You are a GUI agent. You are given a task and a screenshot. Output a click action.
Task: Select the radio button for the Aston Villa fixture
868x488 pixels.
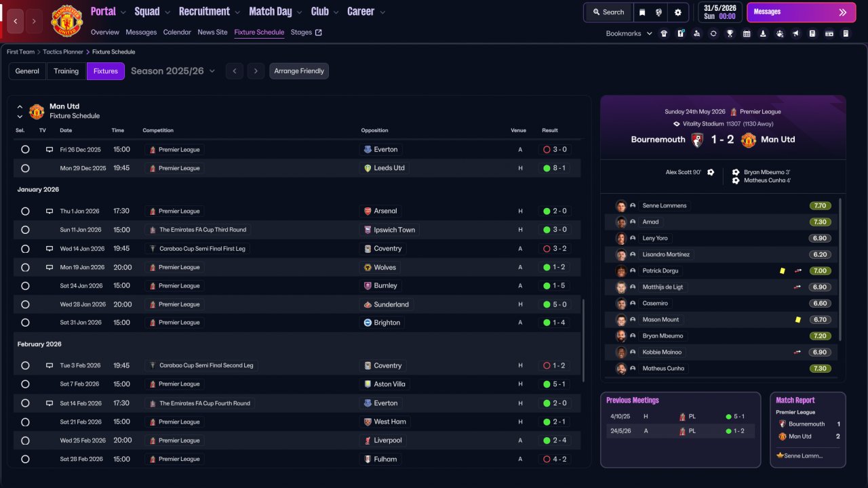point(25,384)
